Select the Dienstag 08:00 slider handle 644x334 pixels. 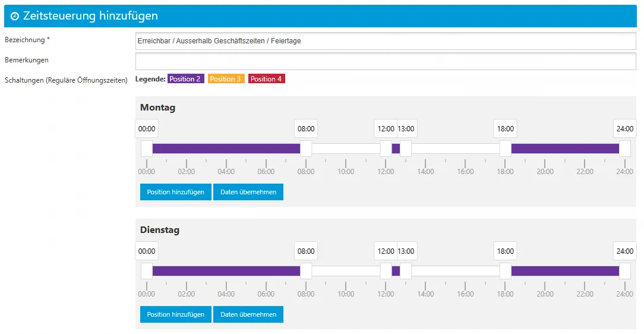point(306,271)
